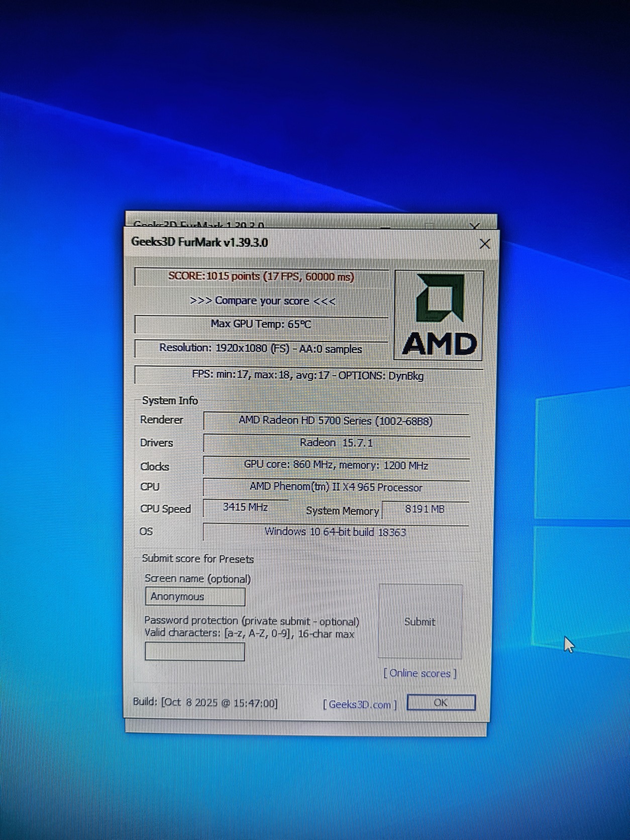Click the Clocks label
630x840 pixels.
point(155,466)
